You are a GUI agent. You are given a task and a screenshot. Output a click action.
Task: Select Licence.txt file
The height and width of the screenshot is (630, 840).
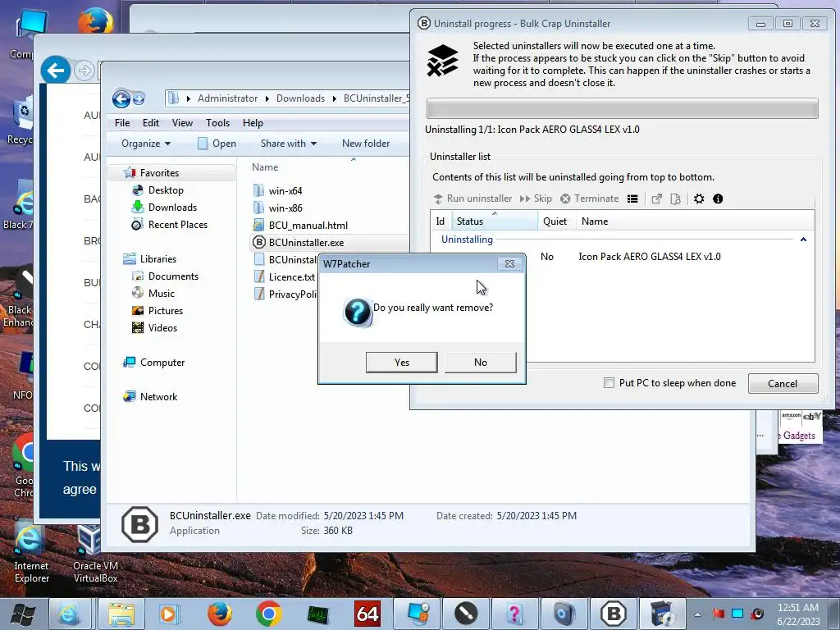(x=291, y=277)
